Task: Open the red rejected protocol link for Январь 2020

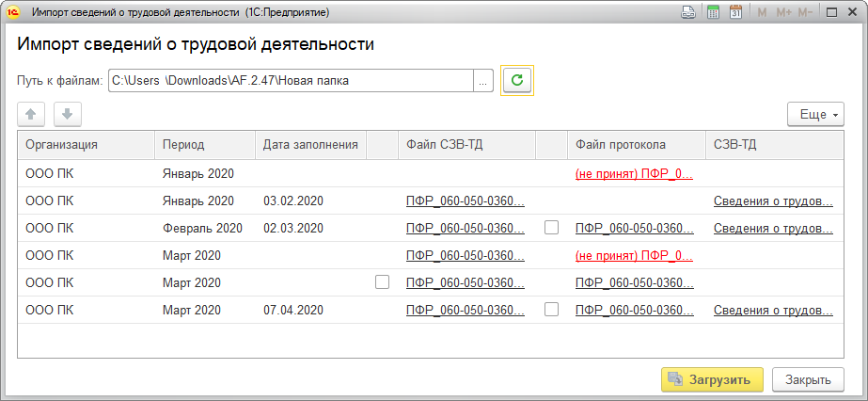Action: click(634, 174)
